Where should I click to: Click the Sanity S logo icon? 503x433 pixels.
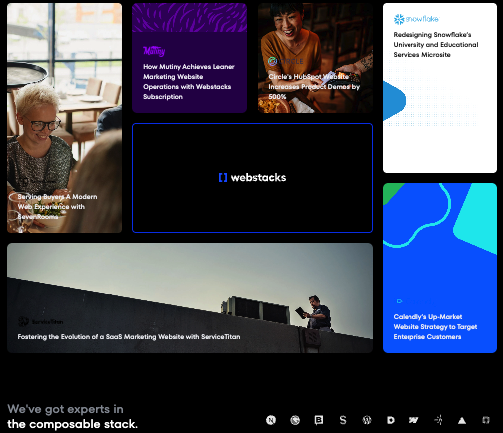tap(343, 420)
